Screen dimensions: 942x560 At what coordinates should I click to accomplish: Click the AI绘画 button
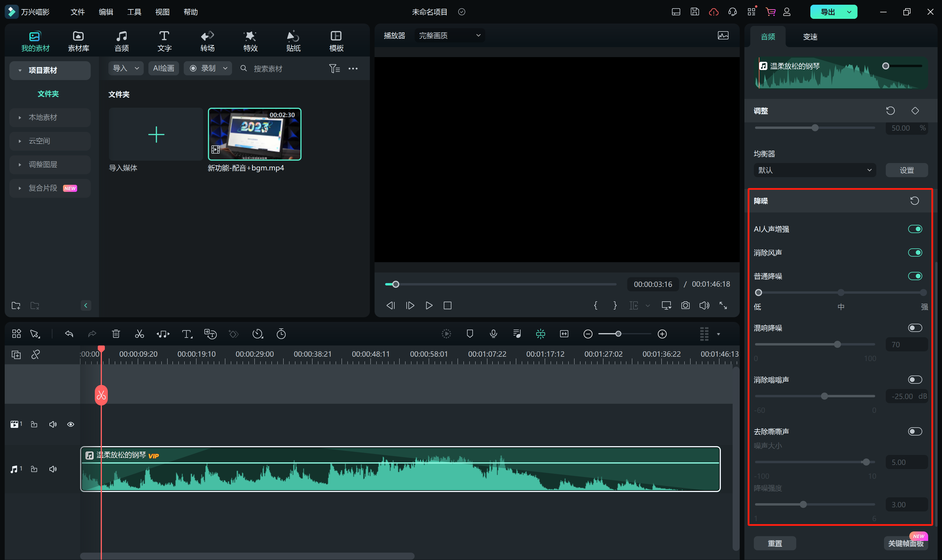[163, 68]
